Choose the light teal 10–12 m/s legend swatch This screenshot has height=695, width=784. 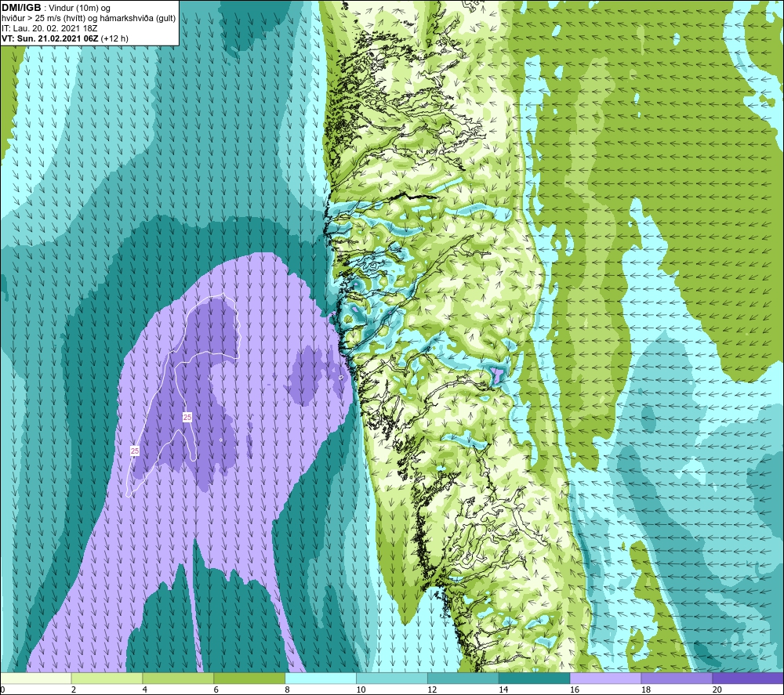pyautogui.click(x=392, y=679)
